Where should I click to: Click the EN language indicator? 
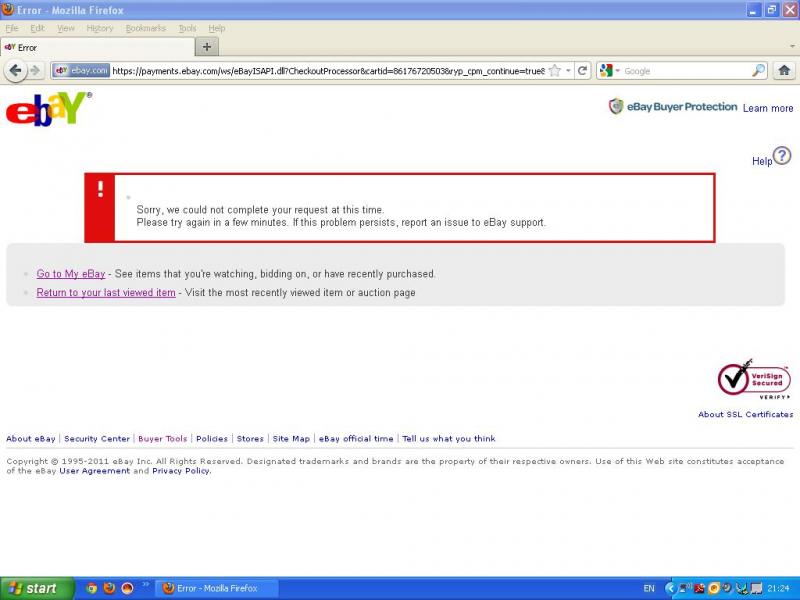[649, 588]
